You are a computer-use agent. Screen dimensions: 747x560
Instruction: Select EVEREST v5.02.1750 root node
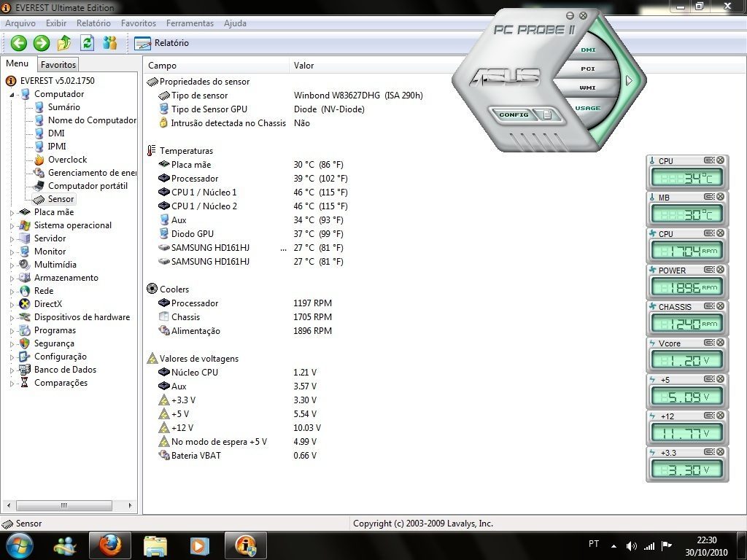click(x=57, y=80)
